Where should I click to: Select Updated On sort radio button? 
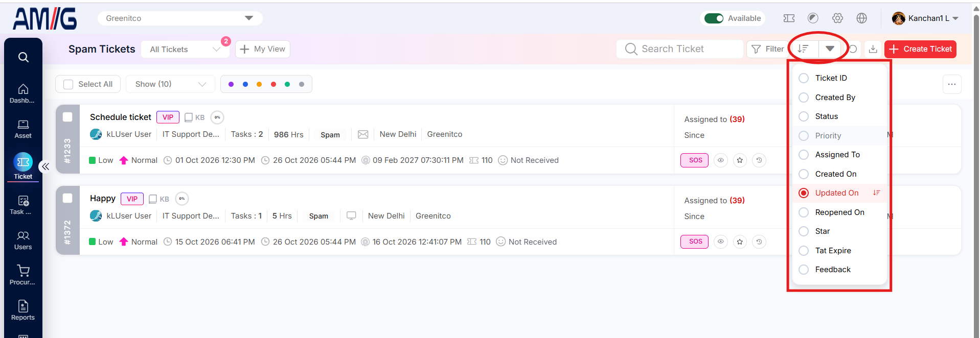(804, 193)
